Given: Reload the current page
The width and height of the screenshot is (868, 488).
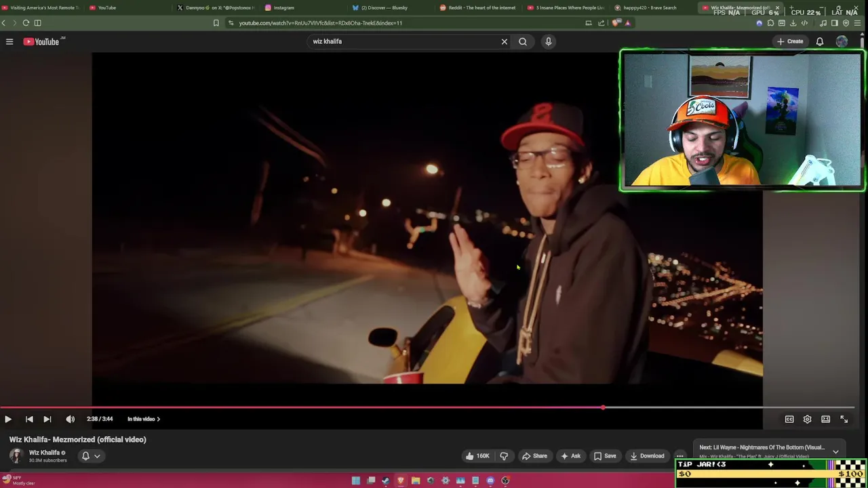Looking at the screenshot, I should [26, 23].
